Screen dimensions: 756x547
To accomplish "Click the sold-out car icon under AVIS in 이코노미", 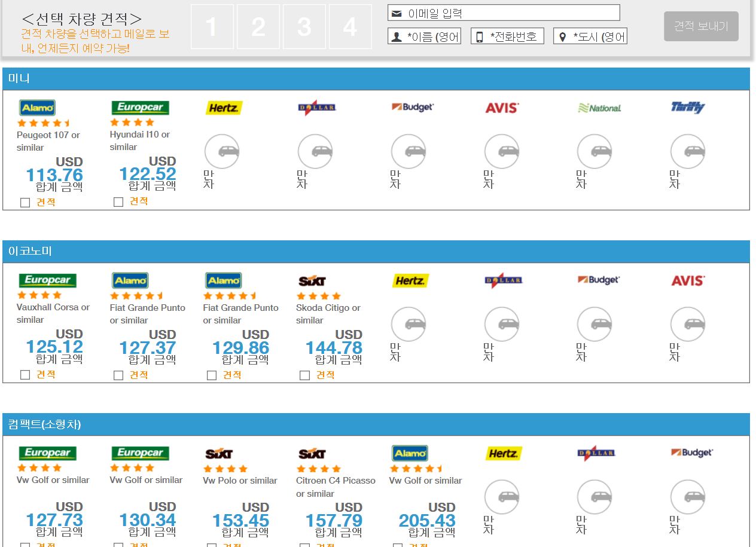I will pyautogui.click(x=688, y=324).
